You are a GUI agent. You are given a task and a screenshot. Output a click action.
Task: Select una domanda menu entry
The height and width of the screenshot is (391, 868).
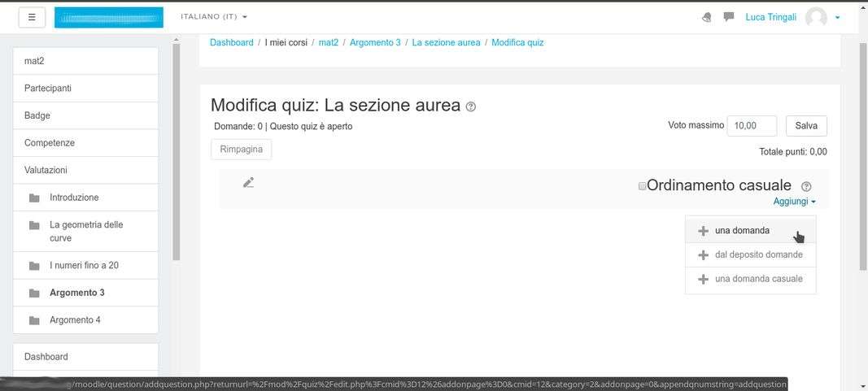point(751,231)
